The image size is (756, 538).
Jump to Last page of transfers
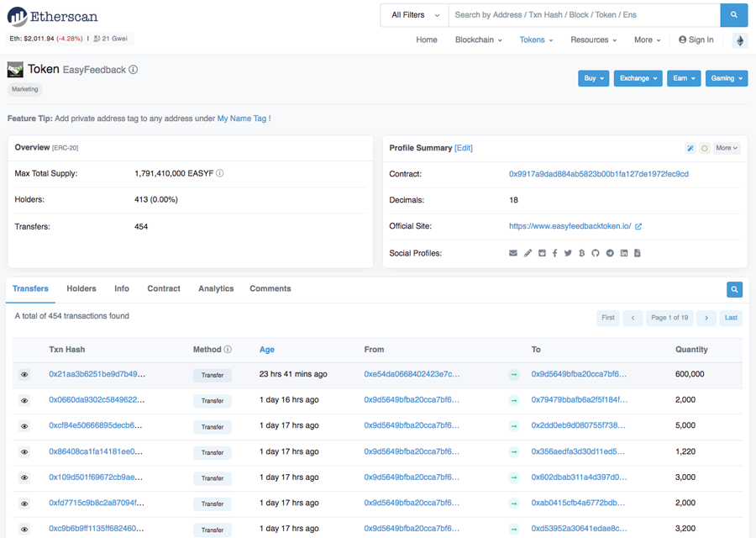pyautogui.click(x=731, y=318)
